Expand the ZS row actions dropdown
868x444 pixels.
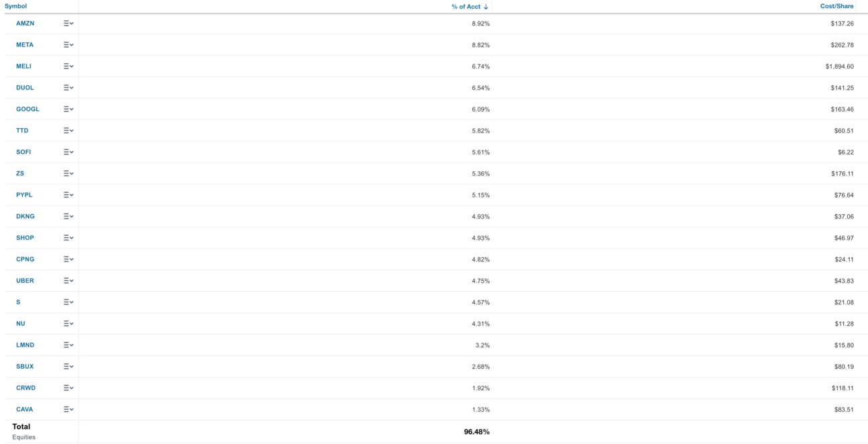(69, 174)
